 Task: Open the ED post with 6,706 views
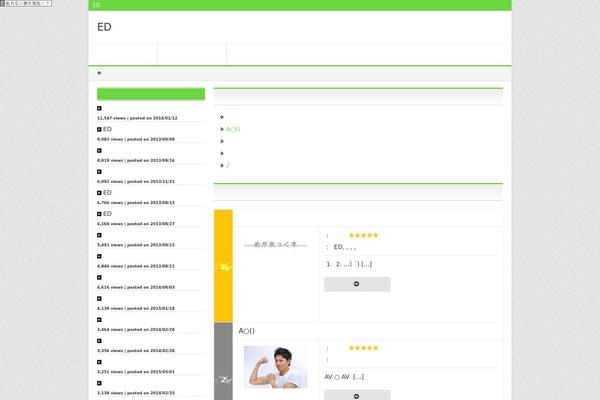107,193
